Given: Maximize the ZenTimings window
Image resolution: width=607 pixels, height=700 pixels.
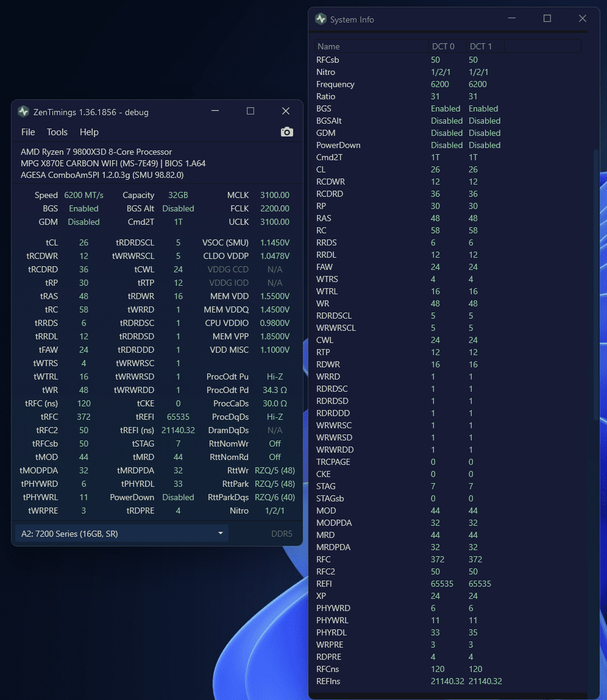Looking at the screenshot, I should [x=250, y=111].
